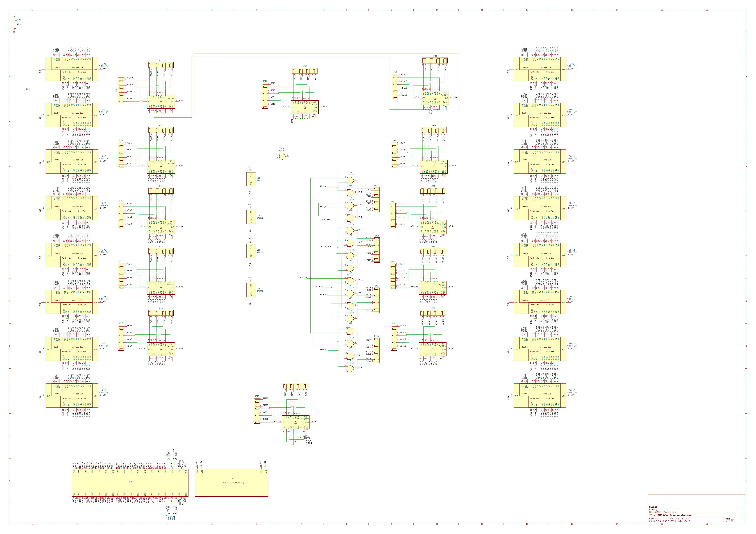Click the U9-5_OR net label
Image resolution: width=756 pixels, height=534 pixels.
pyautogui.click(x=324, y=295)
